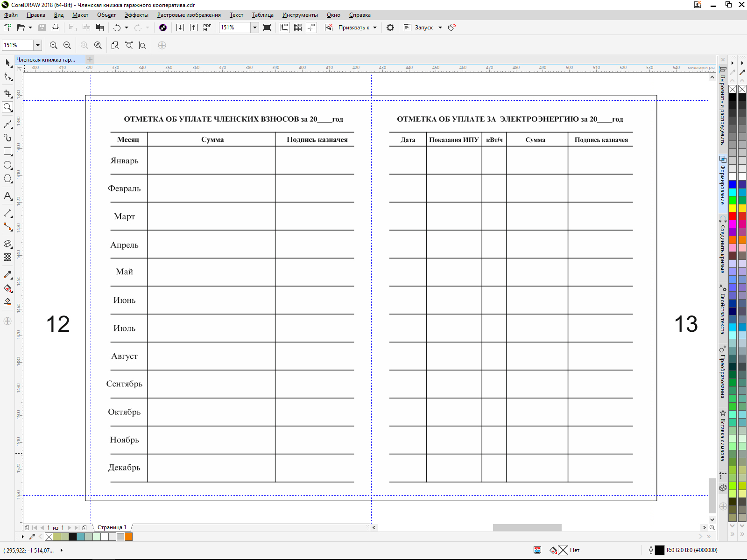Screen dimensions: 747x560
Task: Select the Text tool
Action: (7, 196)
